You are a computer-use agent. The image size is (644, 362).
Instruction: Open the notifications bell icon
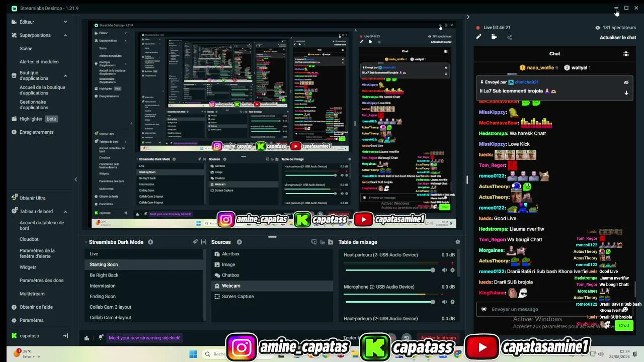point(101,337)
